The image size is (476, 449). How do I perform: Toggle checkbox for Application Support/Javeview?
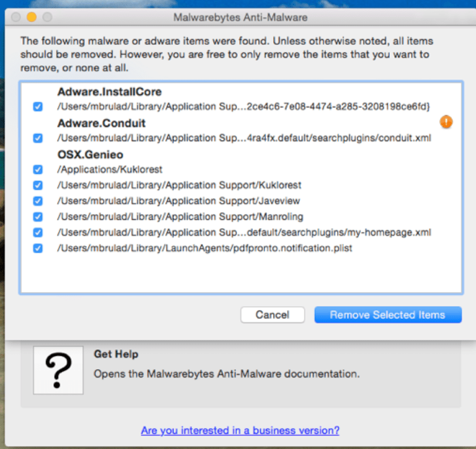(38, 201)
